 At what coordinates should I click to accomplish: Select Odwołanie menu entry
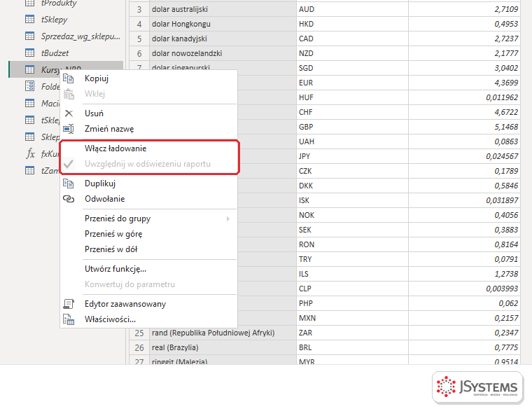148,199
